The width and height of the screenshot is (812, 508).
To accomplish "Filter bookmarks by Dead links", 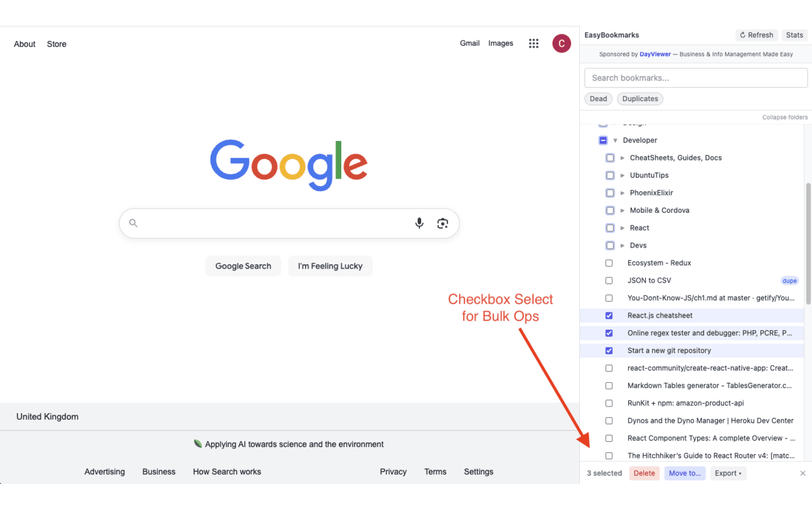I will 598,99.
